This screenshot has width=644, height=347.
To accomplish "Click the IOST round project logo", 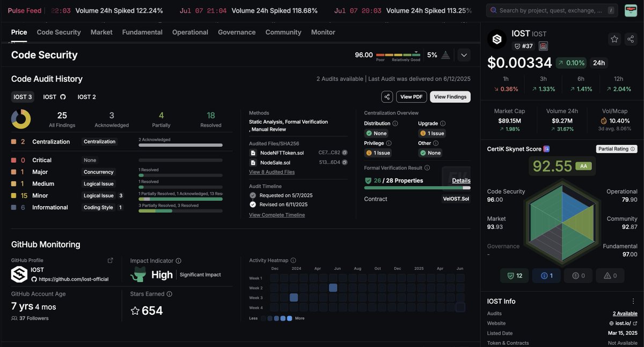I will click(x=497, y=39).
